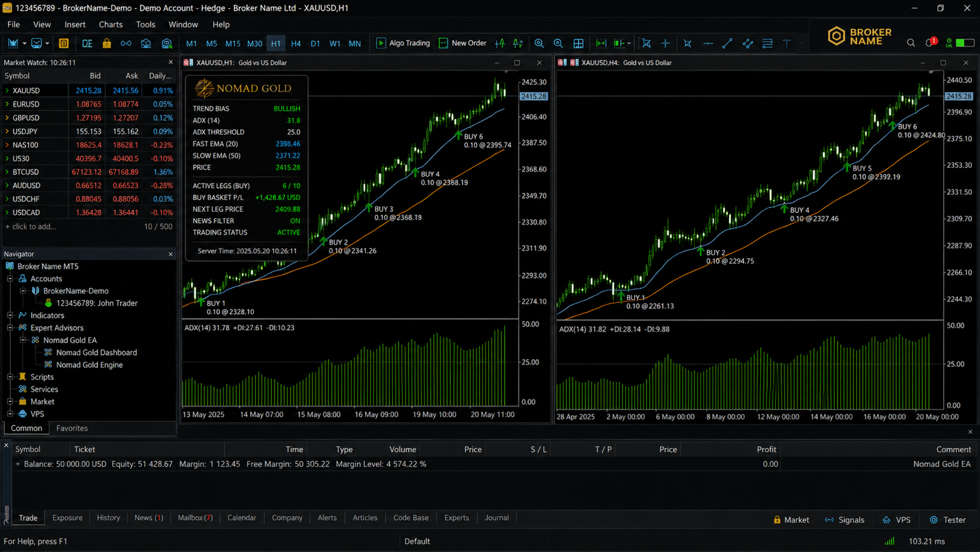The width and height of the screenshot is (980, 552).
Task: Expand the Indicators tree node
Action: point(10,316)
